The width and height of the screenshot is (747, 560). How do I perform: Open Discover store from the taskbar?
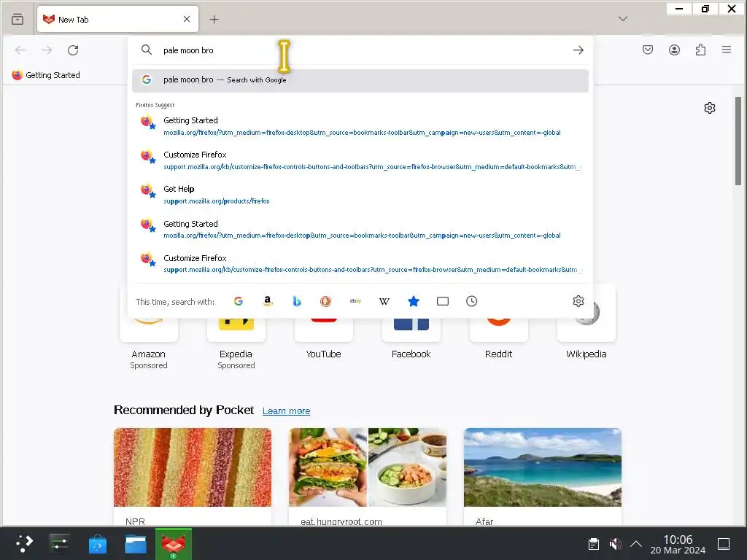tap(98, 544)
